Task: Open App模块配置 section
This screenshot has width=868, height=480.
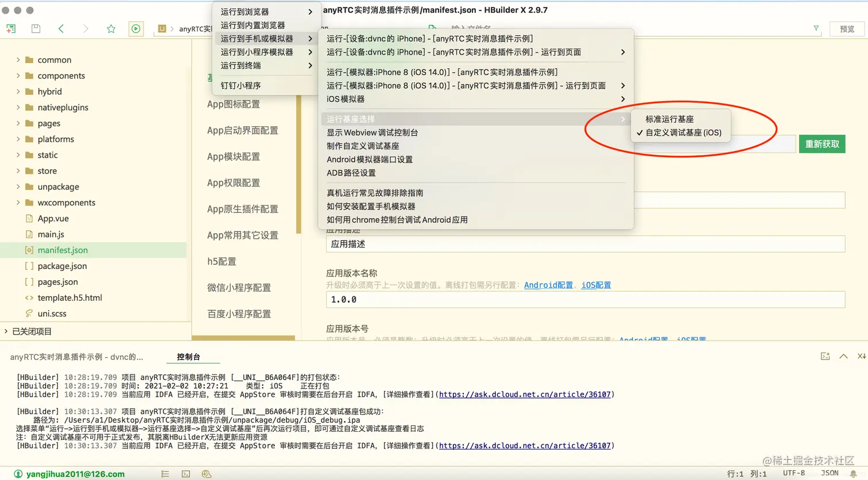Action: pos(234,157)
